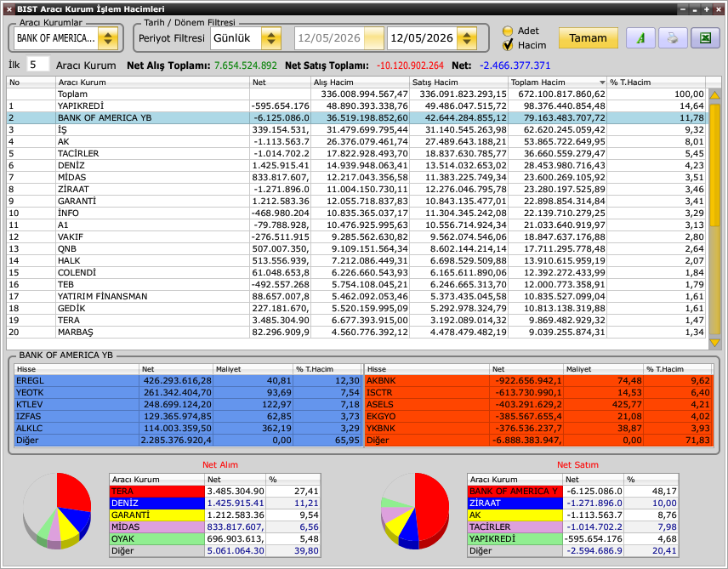The image size is (728, 569).
Task: Select the DENİZ row in main table
Action: point(356,165)
